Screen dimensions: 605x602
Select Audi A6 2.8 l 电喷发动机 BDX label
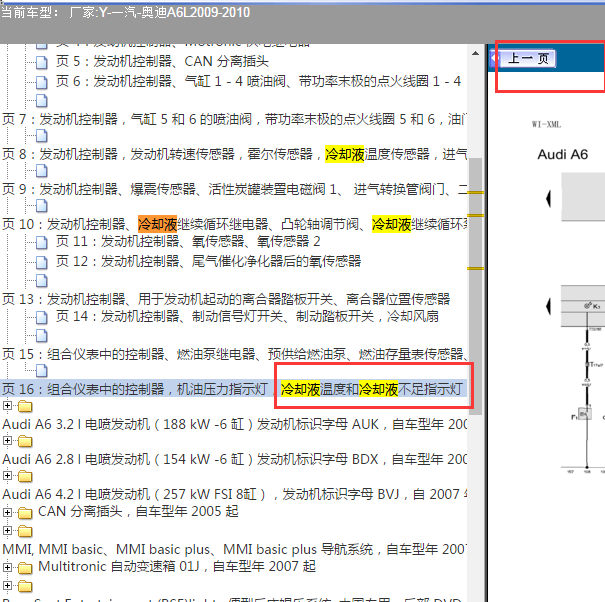[x=234, y=459]
